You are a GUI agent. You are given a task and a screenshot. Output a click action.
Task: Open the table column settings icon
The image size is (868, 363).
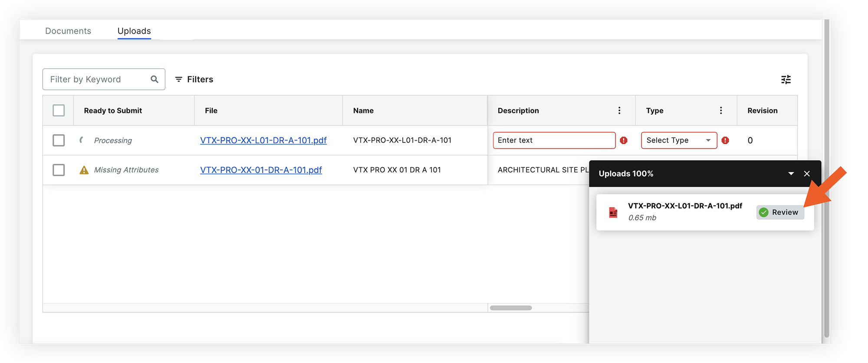click(x=786, y=79)
